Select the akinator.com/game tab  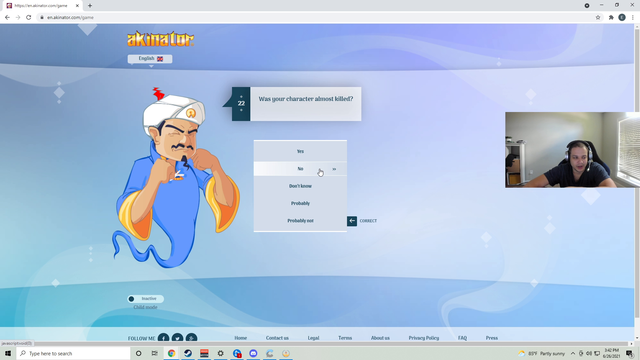coord(41,6)
